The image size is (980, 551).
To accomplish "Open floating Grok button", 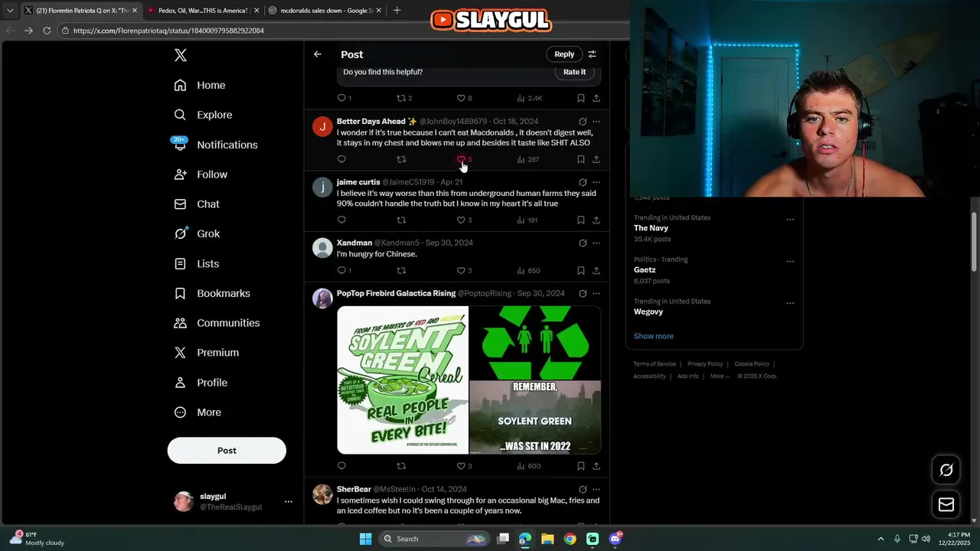I will 946,470.
